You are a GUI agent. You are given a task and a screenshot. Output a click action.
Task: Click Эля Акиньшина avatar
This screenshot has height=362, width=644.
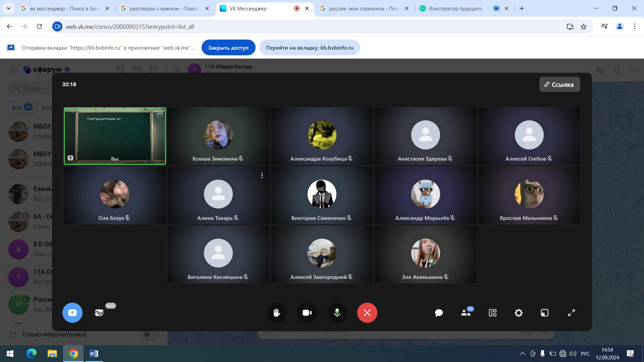click(x=426, y=253)
